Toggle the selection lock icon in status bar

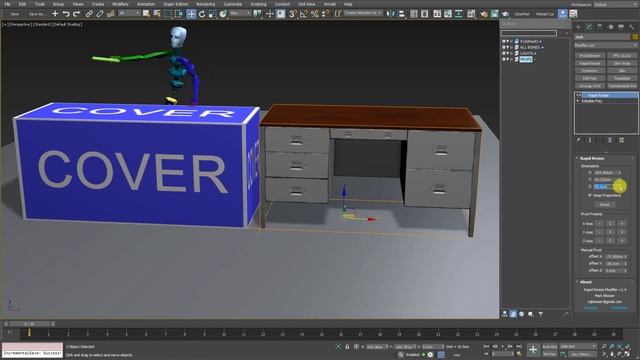[347, 347]
